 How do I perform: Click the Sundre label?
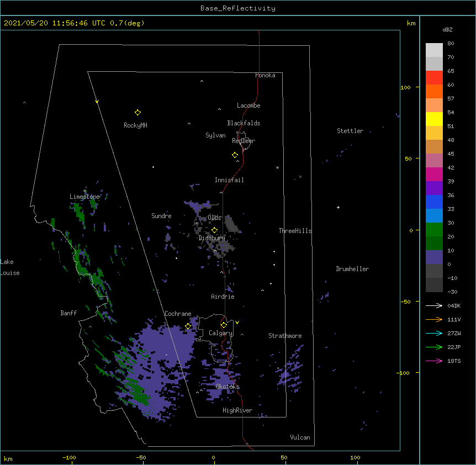click(x=161, y=216)
